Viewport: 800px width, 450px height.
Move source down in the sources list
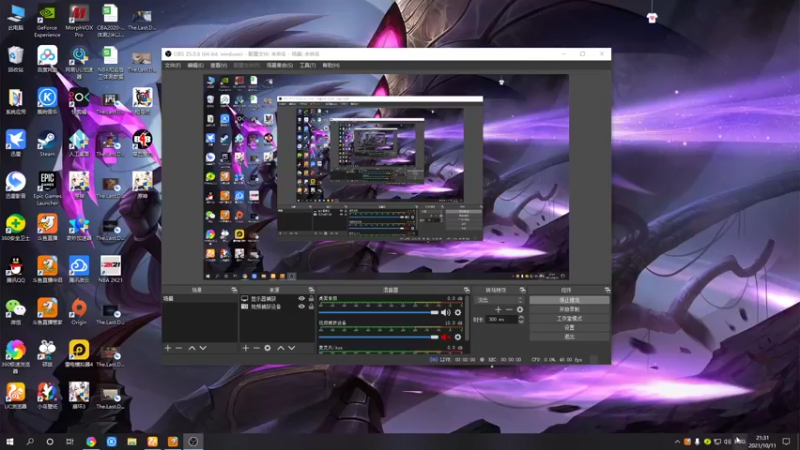tap(292, 348)
